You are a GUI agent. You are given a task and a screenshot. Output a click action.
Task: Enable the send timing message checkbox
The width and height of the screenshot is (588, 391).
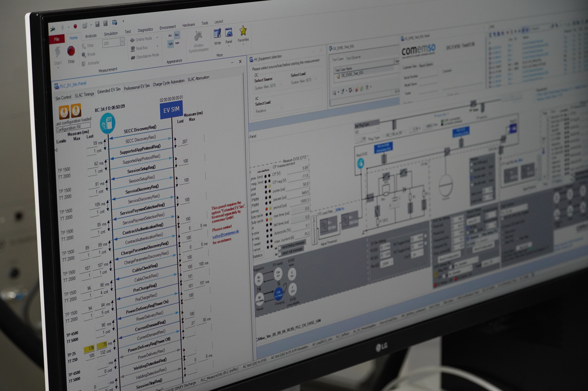(280, 248)
